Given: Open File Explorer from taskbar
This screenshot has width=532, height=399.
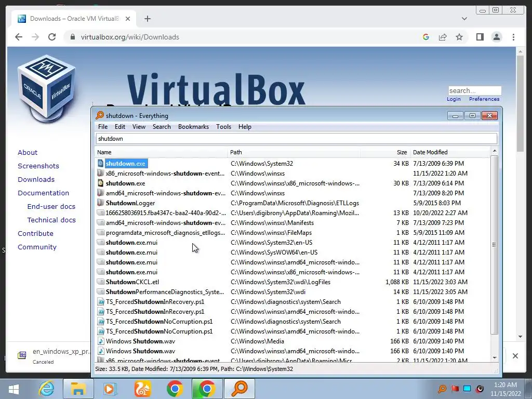Looking at the screenshot, I should coord(78,389).
